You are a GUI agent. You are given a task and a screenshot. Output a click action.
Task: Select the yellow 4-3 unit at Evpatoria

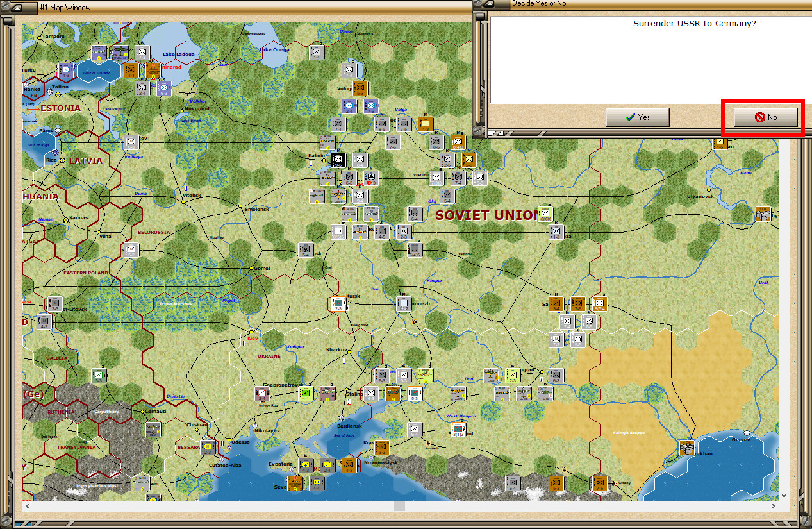[x=306, y=465]
